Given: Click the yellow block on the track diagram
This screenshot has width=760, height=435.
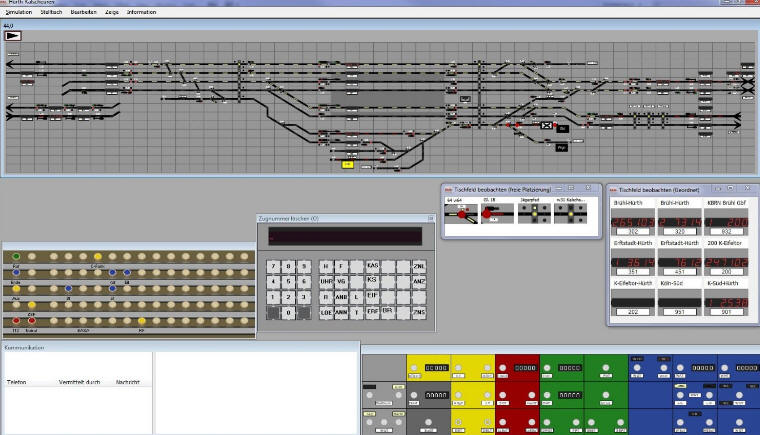Looking at the screenshot, I should (347, 164).
